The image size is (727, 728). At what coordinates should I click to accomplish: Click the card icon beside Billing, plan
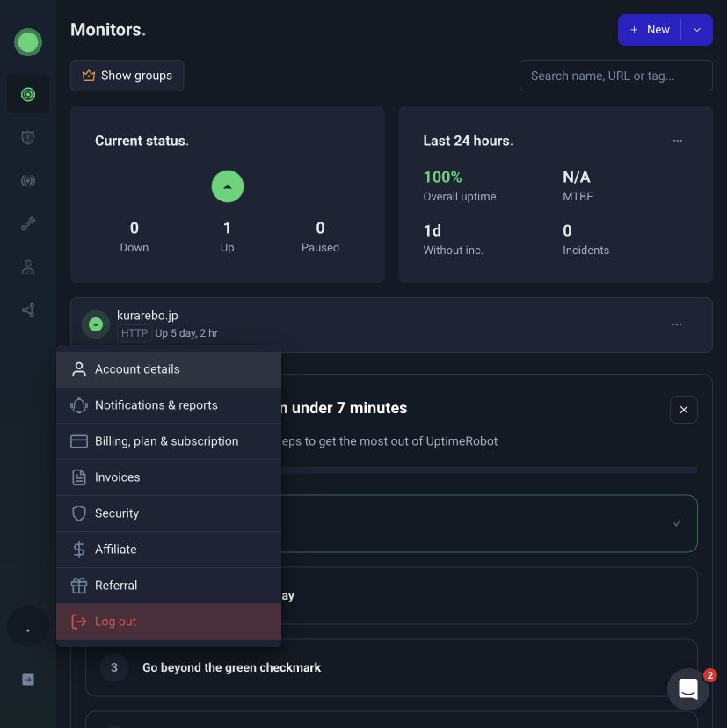coord(79,441)
